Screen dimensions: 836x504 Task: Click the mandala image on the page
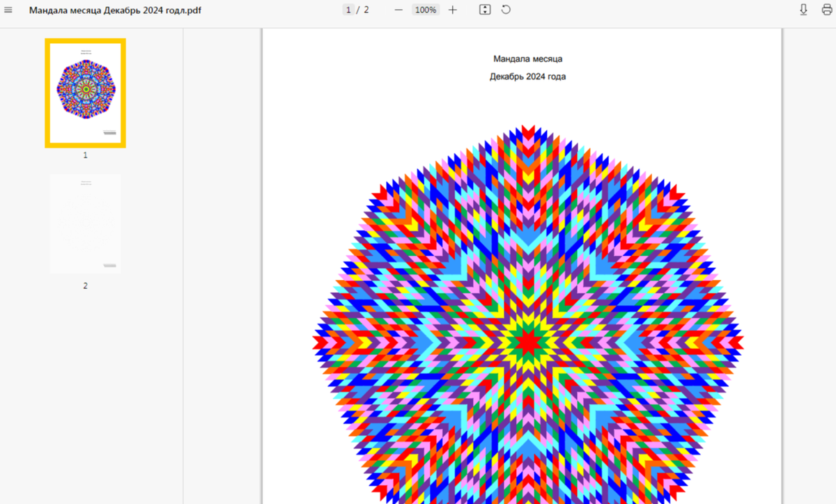[527, 314]
